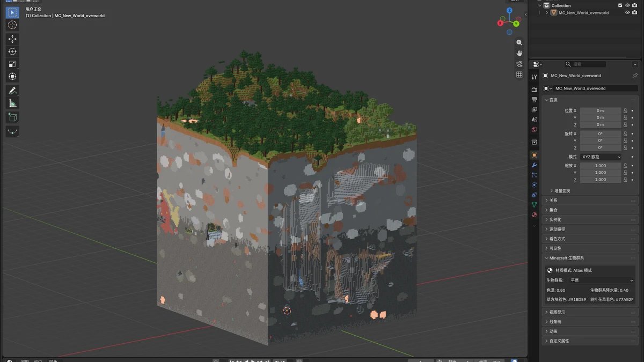
Task: Collapse the Minecraft 生物群系 panel
Action: [x=589, y=258]
